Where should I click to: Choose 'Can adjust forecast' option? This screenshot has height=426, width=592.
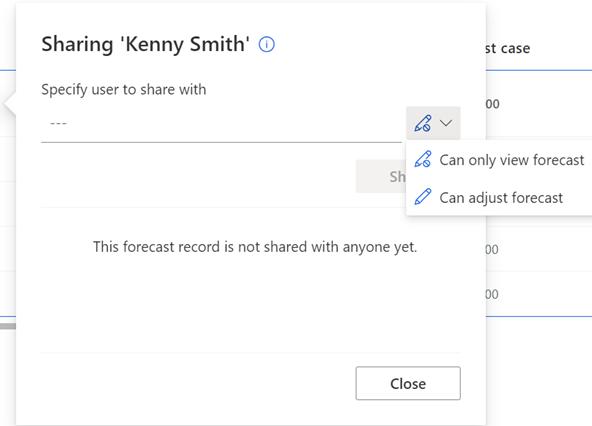499,197
